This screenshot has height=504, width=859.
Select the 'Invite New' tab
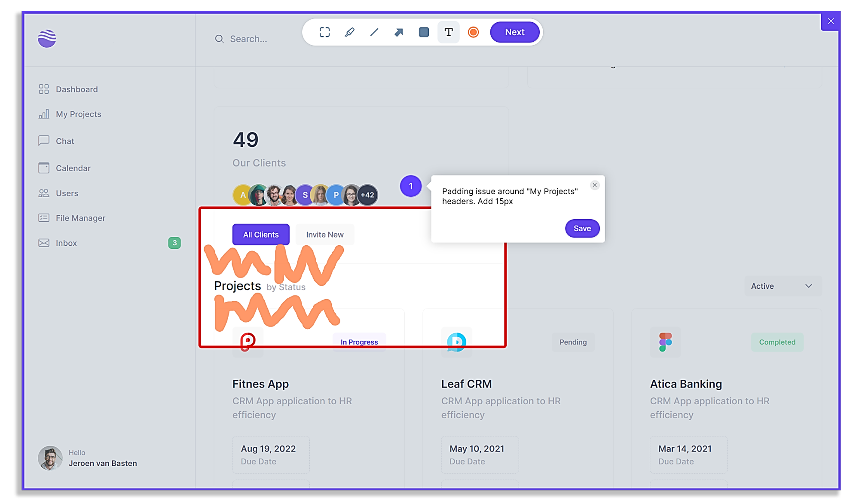pyautogui.click(x=324, y=234)
